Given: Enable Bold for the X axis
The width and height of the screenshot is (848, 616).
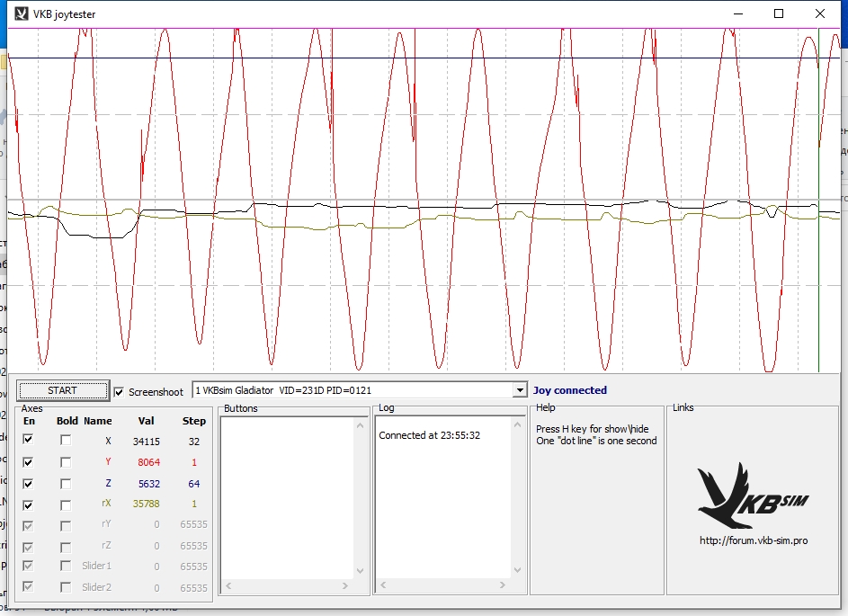Looking at the screenshot, I should click(x=66, y=441).
